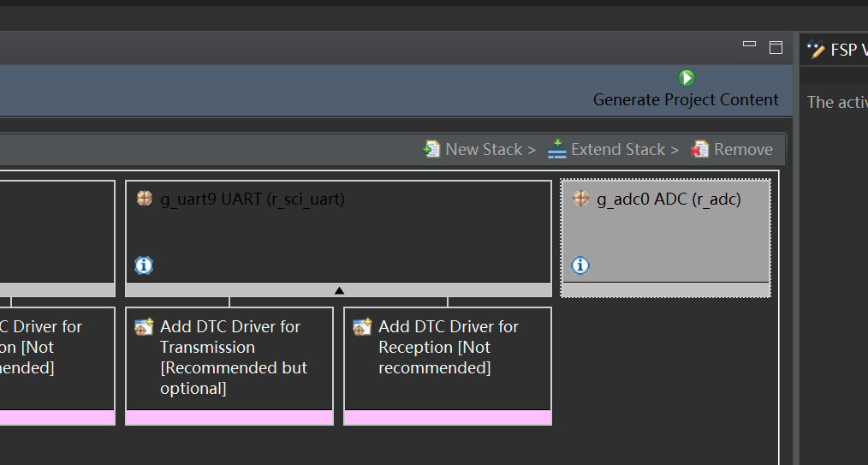Click the icon of Add DTC Driver for Transmission

144,327
